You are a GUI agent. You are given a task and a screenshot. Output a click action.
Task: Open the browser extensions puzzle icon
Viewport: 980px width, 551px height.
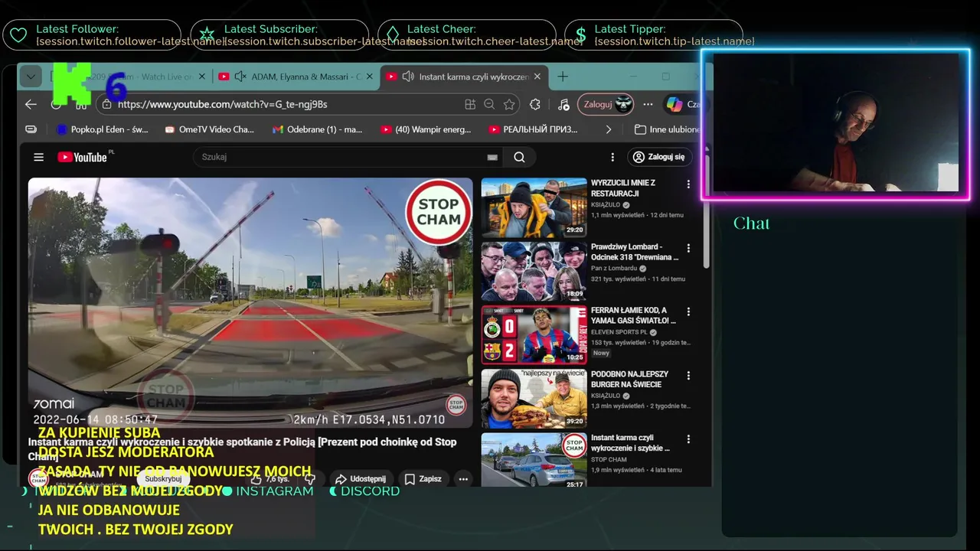pyautogui.click(x=534, y=104)
